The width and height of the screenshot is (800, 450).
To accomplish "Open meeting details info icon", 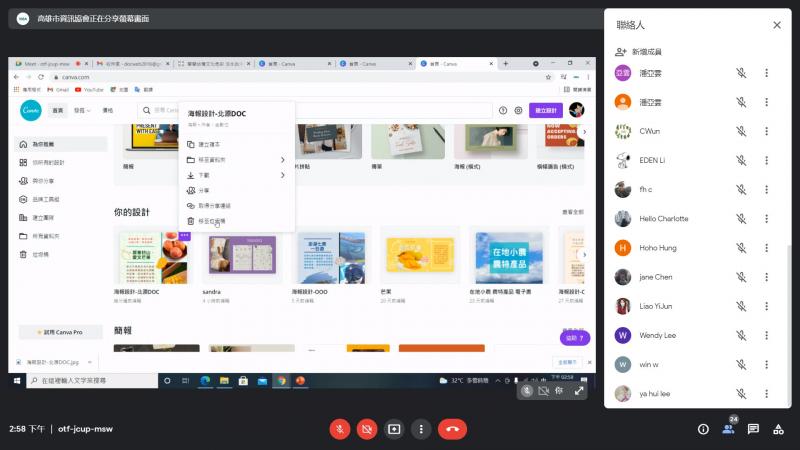I will [703, 429].
